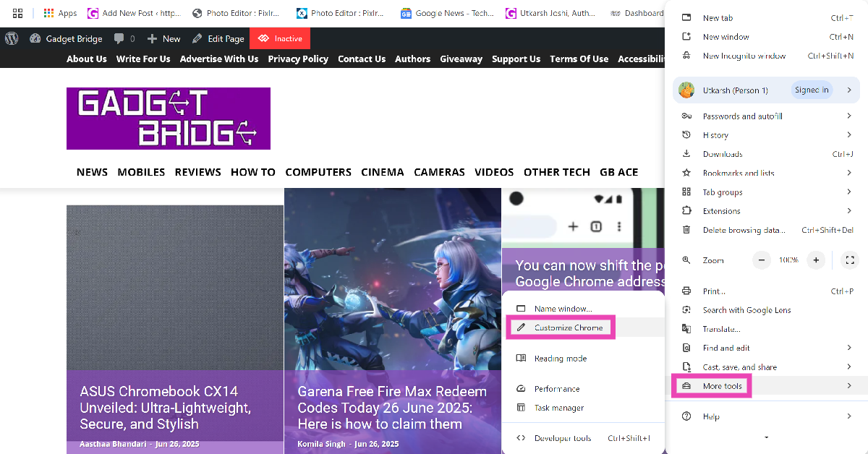The height and width of the screenshot is (454, 868).
Task: Click the Gadget Bridge purple logo
Action: click(x=169, y=119)
